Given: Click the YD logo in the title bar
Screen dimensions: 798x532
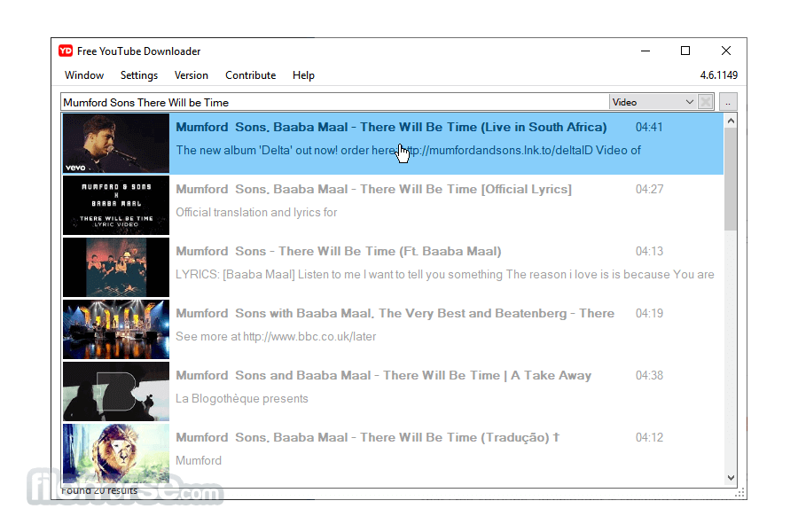Looking at the screenshot, I should pos(66,51).
